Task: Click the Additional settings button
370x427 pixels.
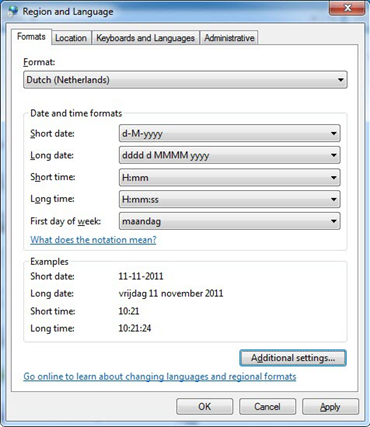Action: [x=293, y=358]
